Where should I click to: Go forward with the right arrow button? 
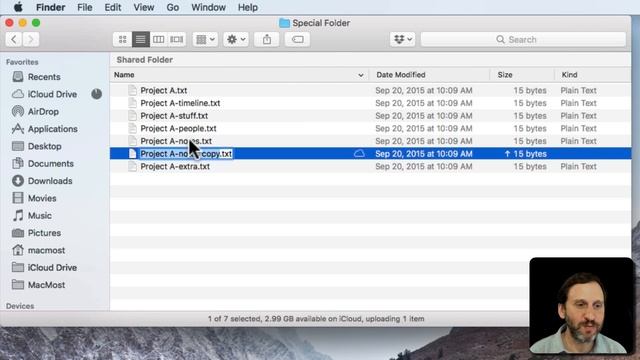[31, 39]
